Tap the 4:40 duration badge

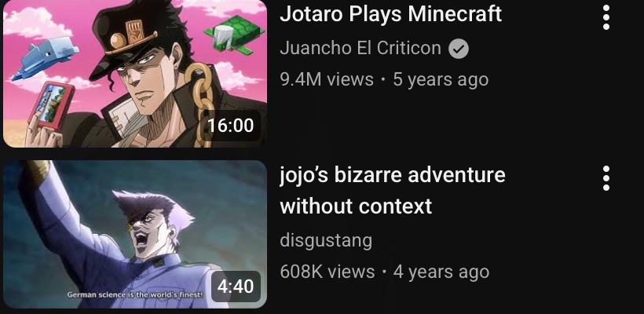click(x=236, y=286)
